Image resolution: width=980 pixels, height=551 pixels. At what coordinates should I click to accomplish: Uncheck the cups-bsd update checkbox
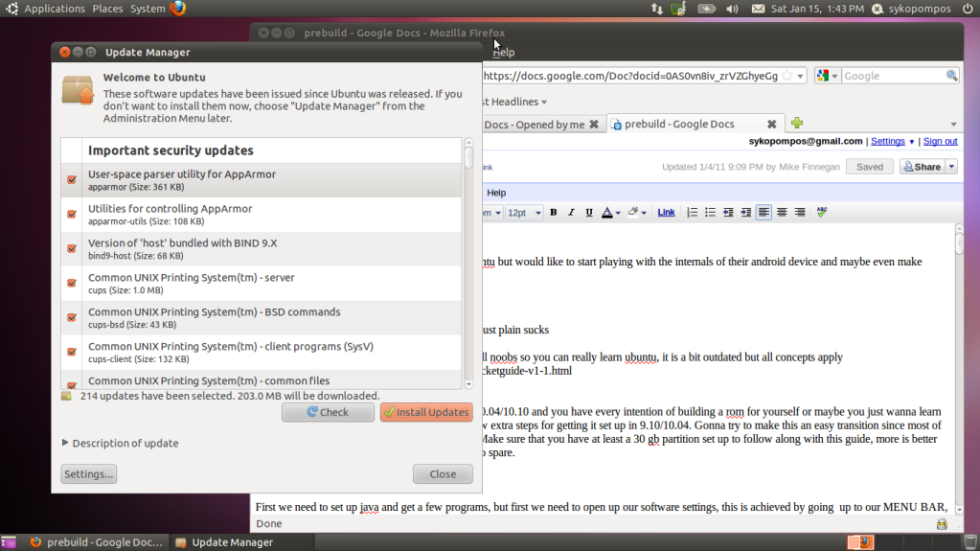[72, 318]
